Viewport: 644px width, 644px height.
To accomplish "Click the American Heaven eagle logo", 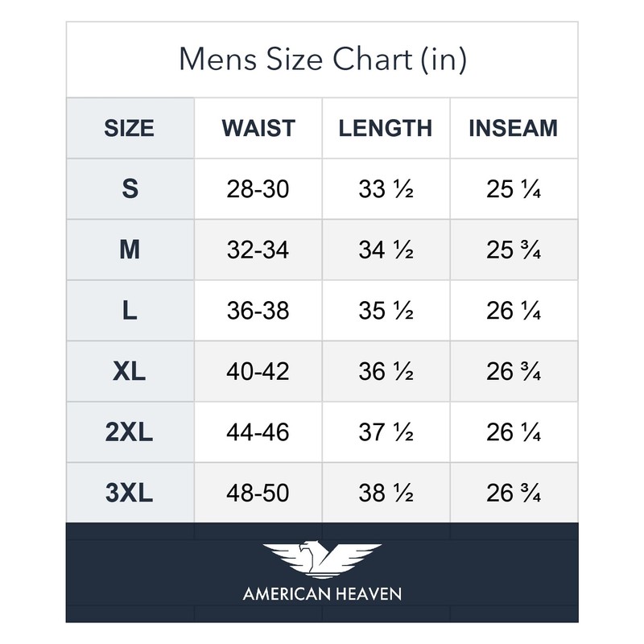I will pyautogui.click(x=321, y=559).
